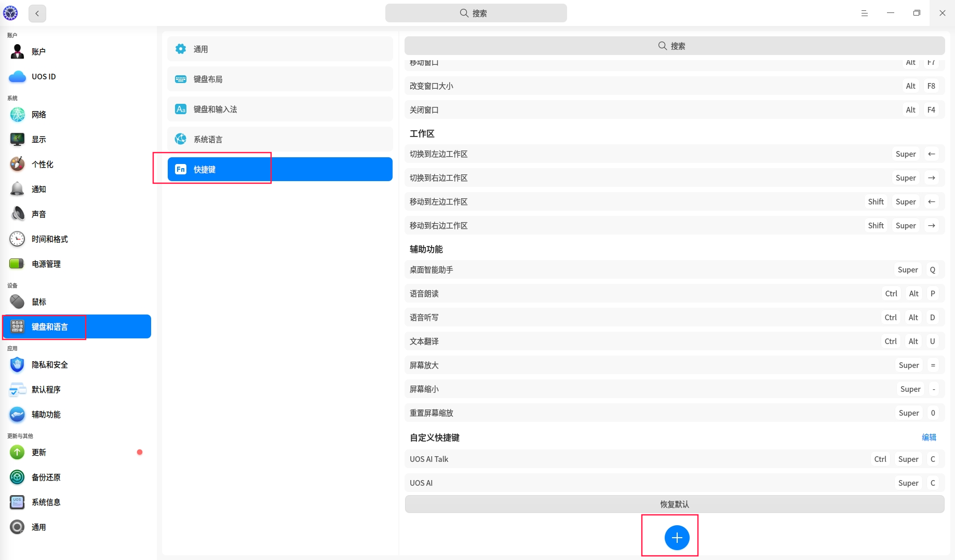Image resolution: width=955 pixels, height=560 pixels.
Task: Select Keyboard Layout submenu item
Action: [x=280, y=79]
